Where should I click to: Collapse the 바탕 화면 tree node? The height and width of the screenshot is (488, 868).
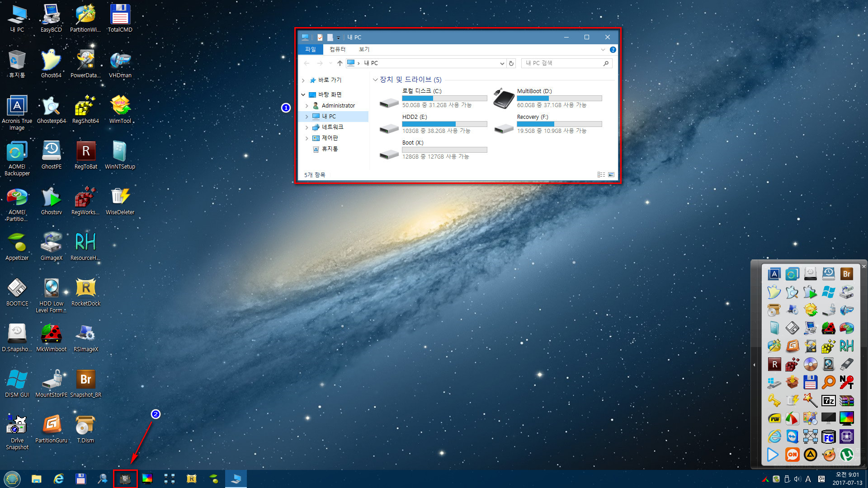303,95
